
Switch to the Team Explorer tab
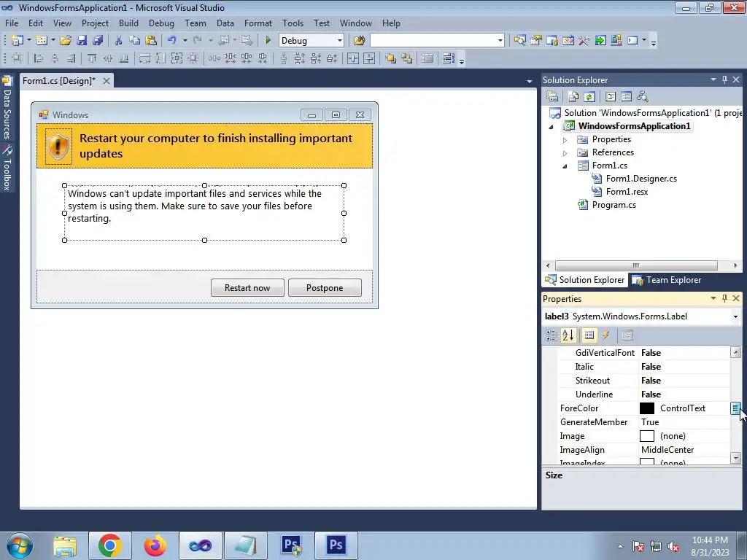point(667,280)
